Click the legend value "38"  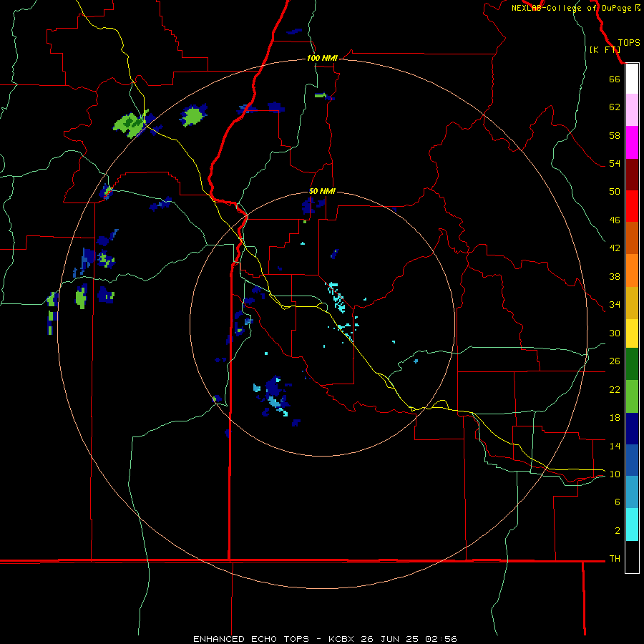pyautogui.click(x=615, y=276)
